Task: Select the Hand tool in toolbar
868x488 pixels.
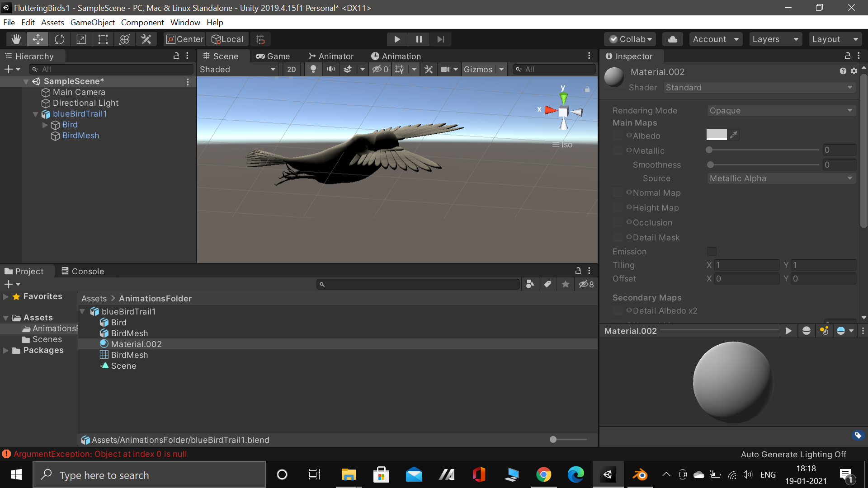Action: pyautogui.click(x=16, y=39)
